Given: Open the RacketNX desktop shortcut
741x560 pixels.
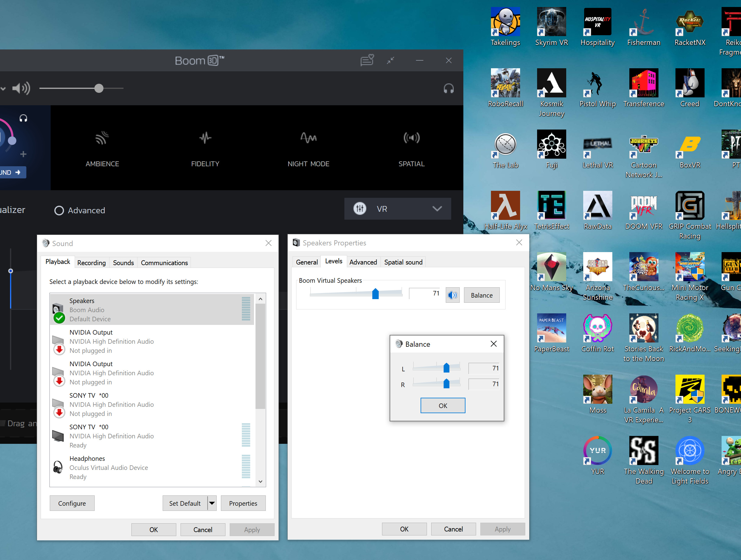Looking at the screenshot, I should pos(690,27).
